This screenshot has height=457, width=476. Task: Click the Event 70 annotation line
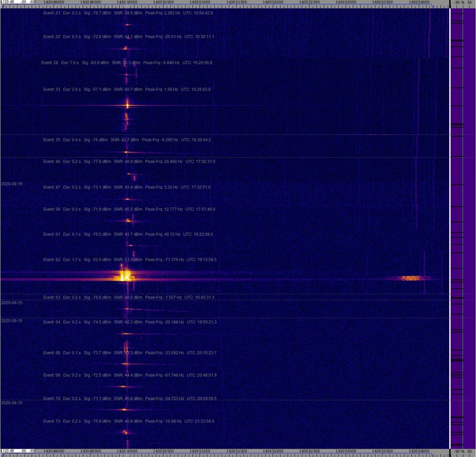(x=130, y=398)
